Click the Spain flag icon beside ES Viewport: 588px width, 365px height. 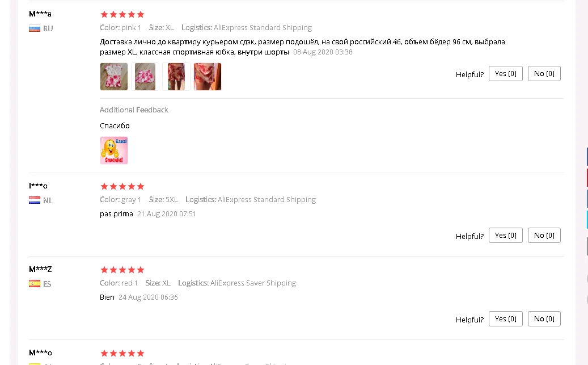(35, 284)
